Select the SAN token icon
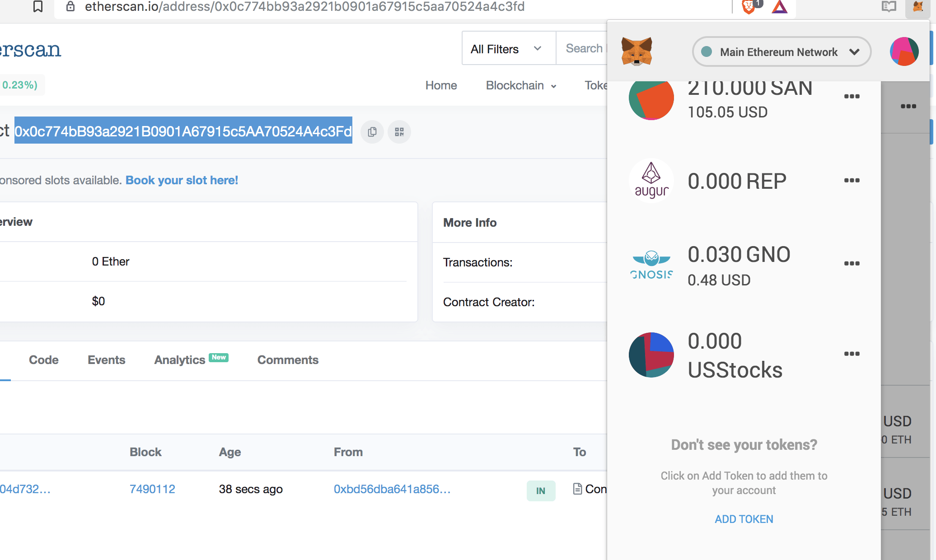Screen dimensions: 936x560 pos(651,100)
